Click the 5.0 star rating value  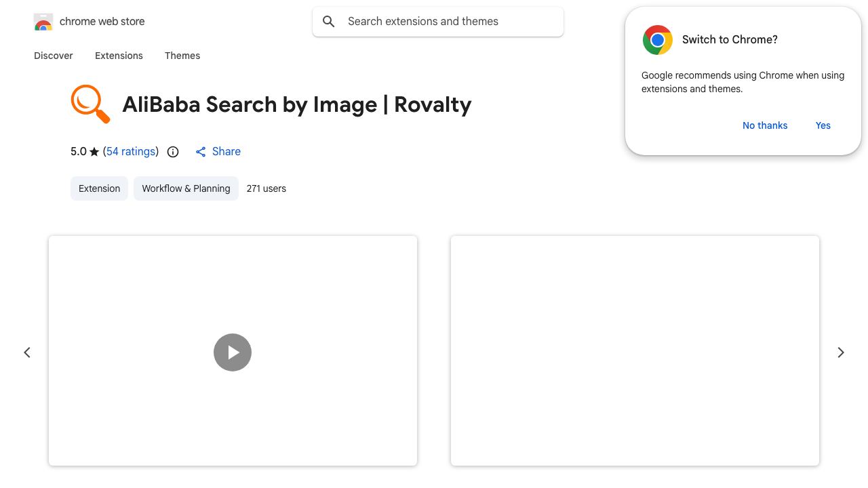[79, 152]
